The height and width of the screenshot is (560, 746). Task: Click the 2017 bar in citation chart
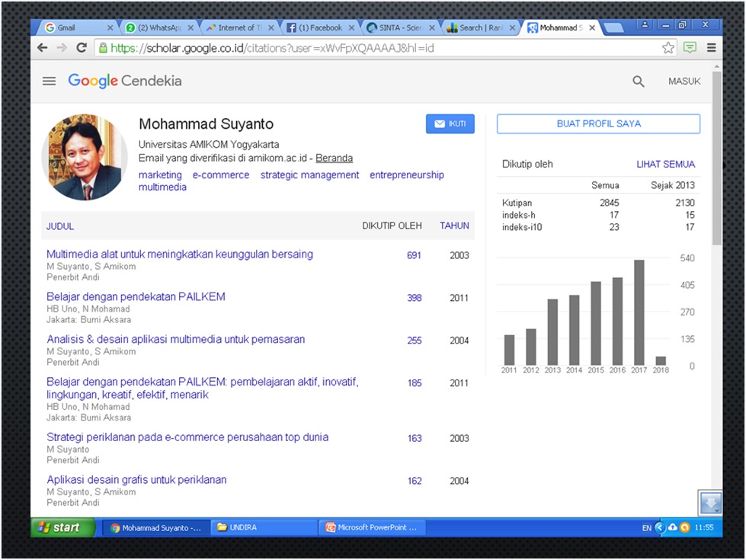point(639,312)
